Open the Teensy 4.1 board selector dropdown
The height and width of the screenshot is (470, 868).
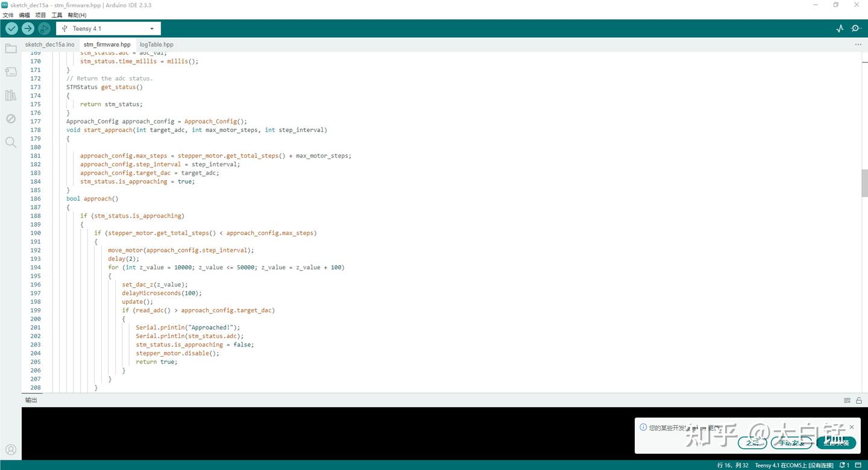(108, 28)
